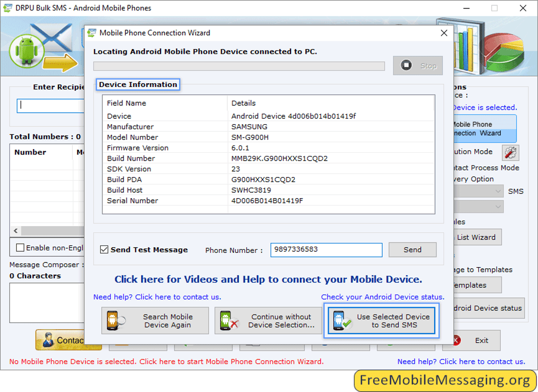
Task: Close the Mobile Phone Connection Wizard dialog
Action: [444, 33]
